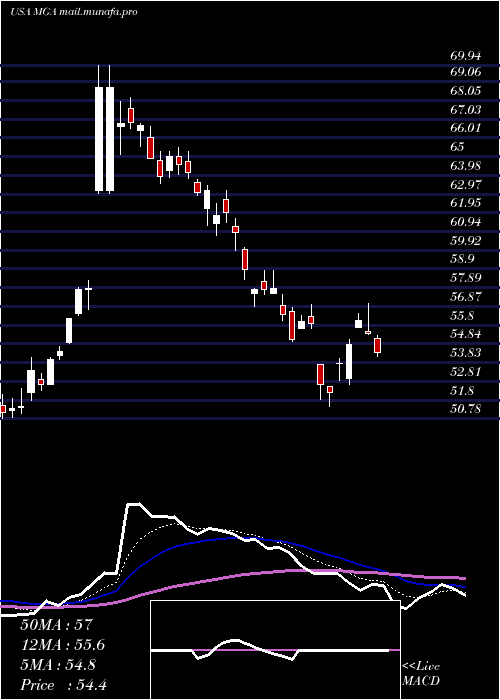Click the 'USA MGA mail.munafa.pro' chart title

(x=73, y=12)
